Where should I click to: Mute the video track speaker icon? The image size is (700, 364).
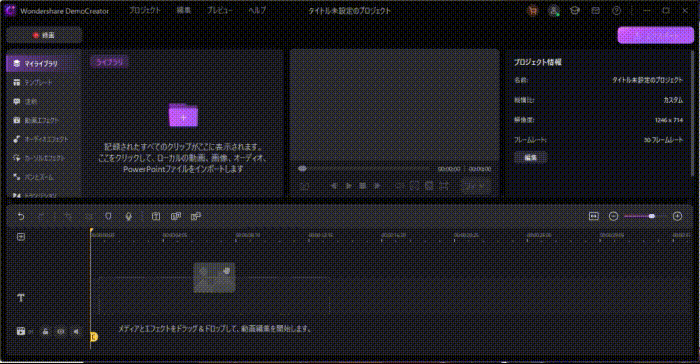coord(76,331)
